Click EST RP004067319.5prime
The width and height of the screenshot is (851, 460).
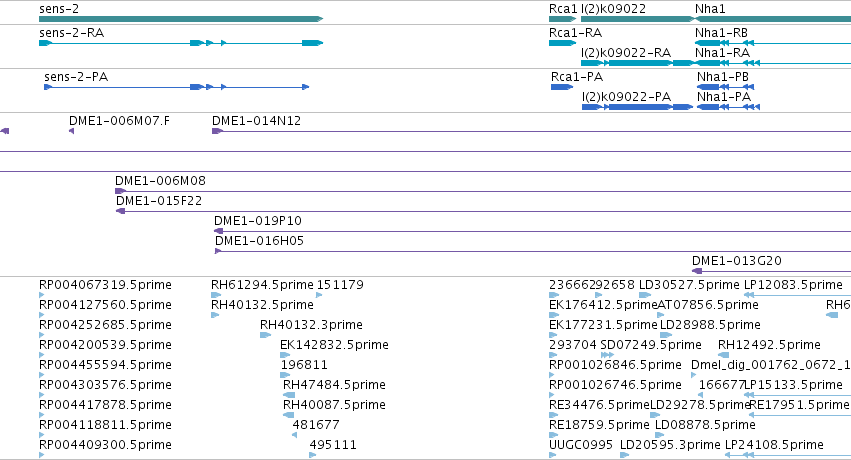(x=105, y=284)
